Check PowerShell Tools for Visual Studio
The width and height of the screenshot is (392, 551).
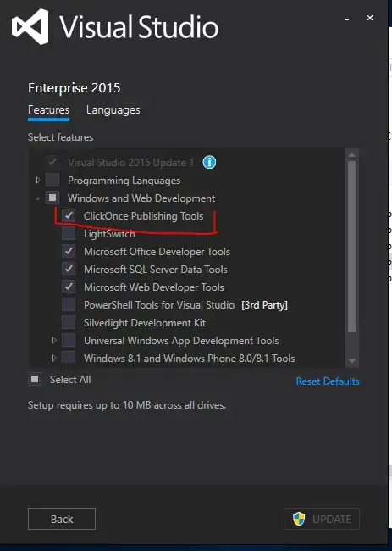(69, 304)
